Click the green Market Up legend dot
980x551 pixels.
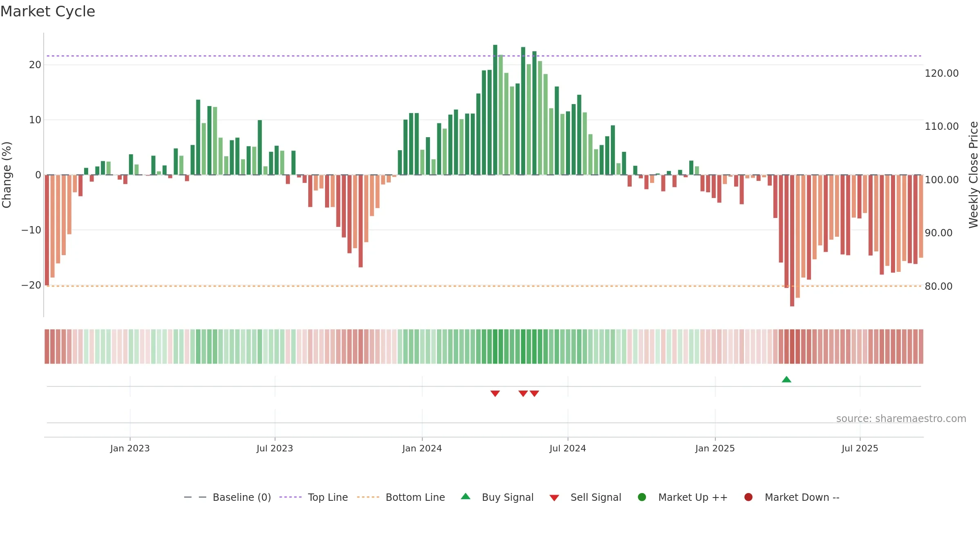[x=642, y=497]
